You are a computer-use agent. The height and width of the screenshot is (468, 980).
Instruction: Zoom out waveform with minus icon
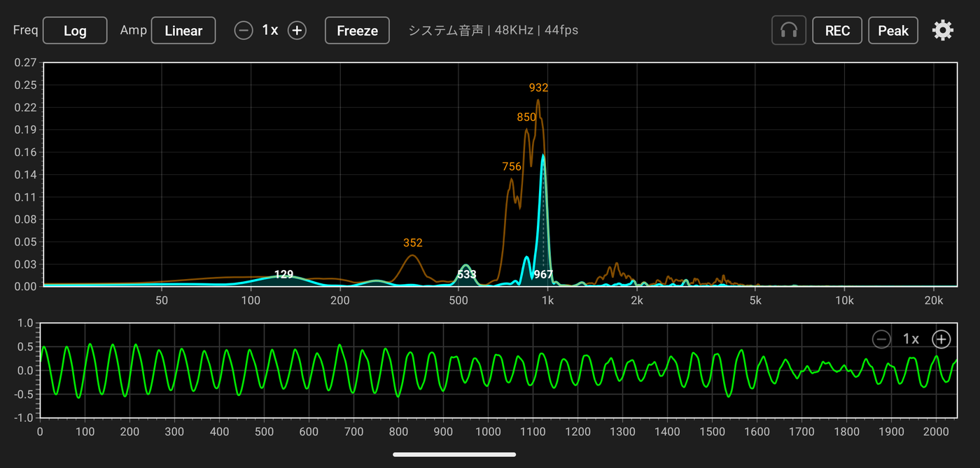(881, 339)
